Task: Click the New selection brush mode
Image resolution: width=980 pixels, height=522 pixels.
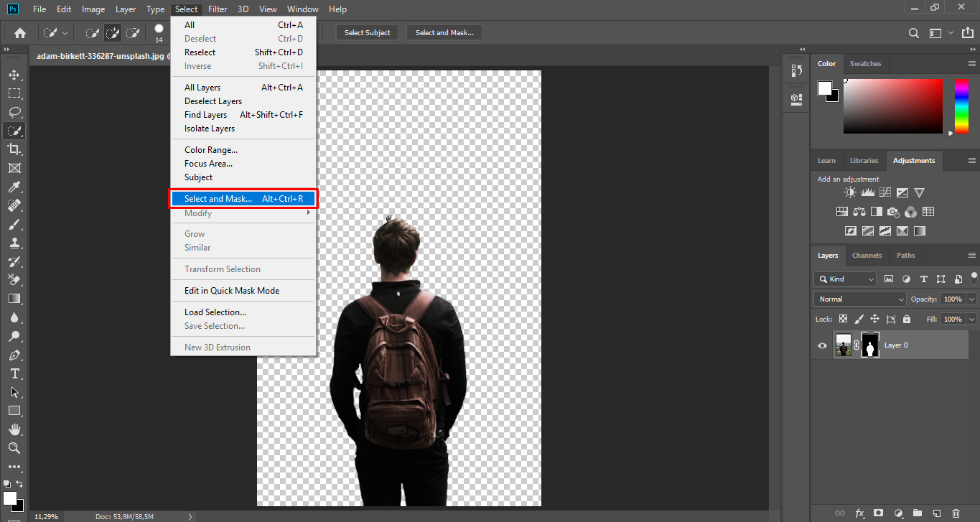Action: tap(93, 32)
